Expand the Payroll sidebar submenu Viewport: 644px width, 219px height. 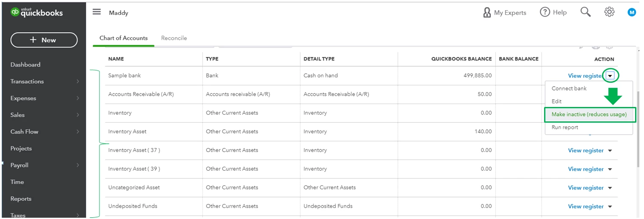pos(78,165)
